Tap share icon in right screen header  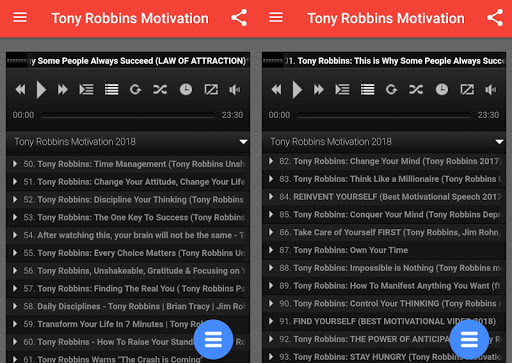coord(495,18)
